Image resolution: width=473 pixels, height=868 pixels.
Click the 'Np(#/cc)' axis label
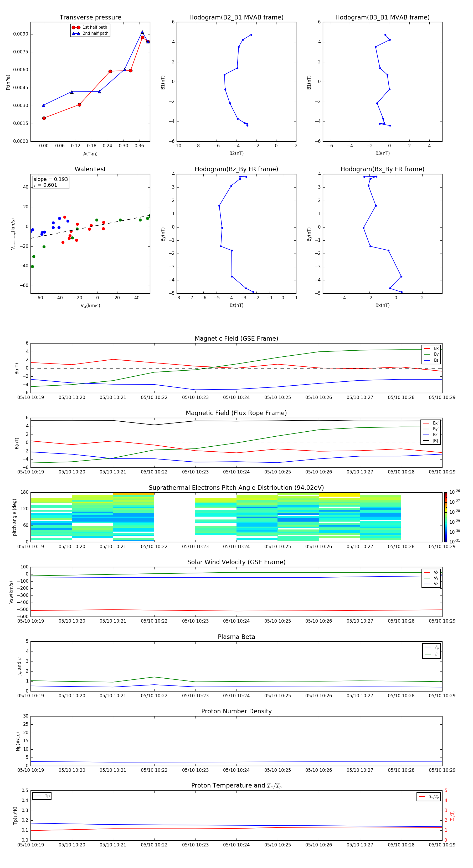tap(18, 741)
